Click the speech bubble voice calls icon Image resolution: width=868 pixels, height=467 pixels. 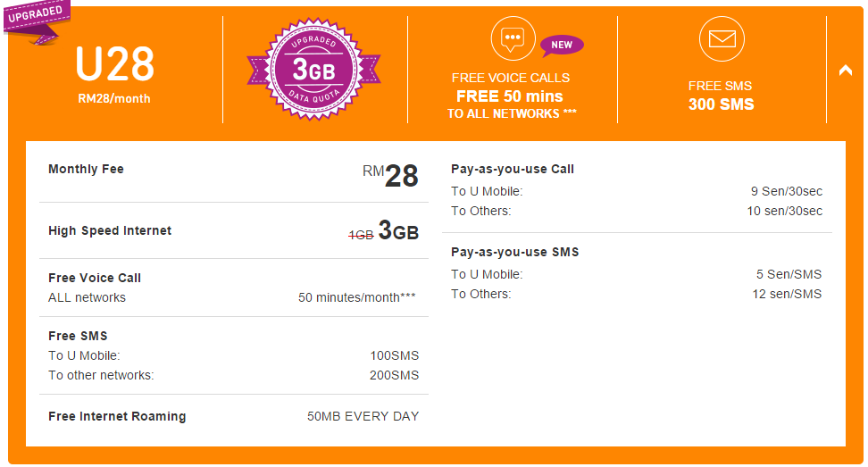(x=513, y=38)
